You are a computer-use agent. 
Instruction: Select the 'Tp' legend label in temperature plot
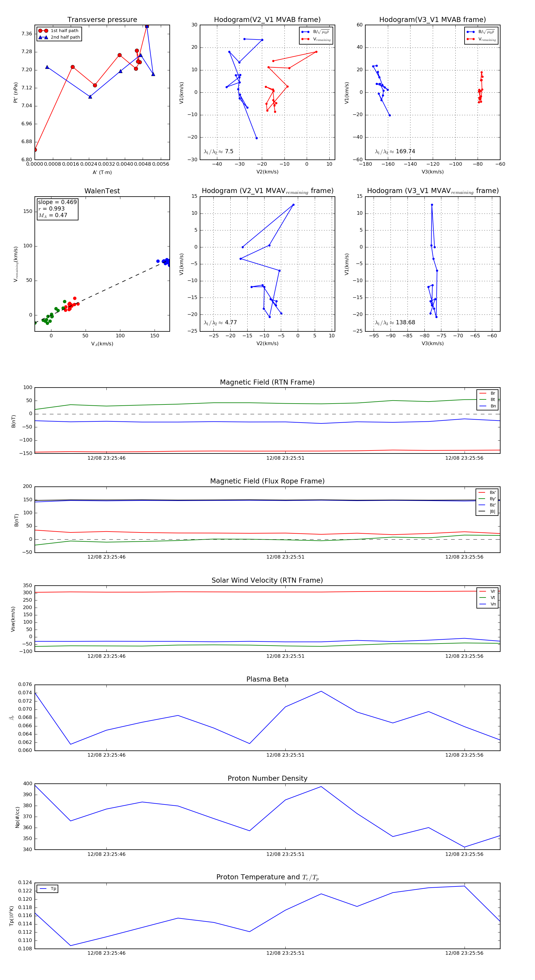pos(53,889)
